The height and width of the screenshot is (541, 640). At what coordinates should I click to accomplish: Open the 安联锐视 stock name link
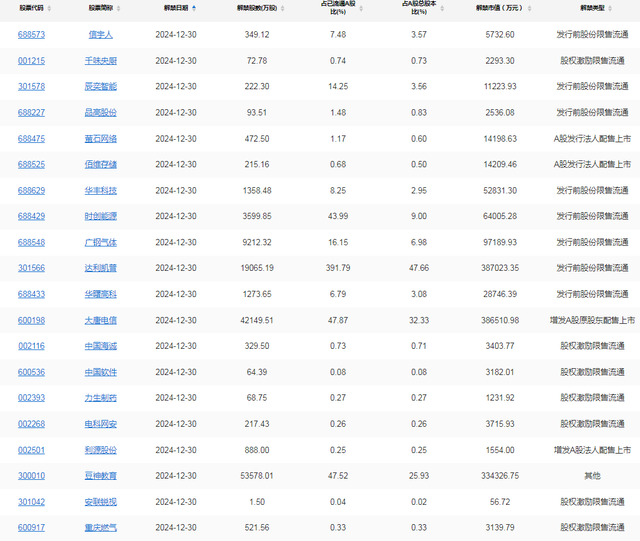click(x=101, y=502)
